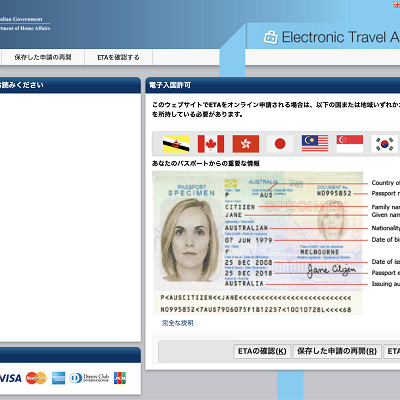Click the Hong Kong flag icon
This screenshot has width=400, height=400.
coord(246,144)
